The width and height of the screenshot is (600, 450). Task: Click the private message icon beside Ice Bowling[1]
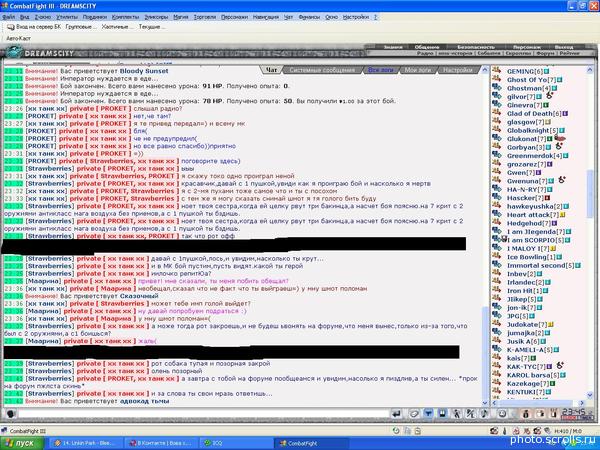point(497,256)
